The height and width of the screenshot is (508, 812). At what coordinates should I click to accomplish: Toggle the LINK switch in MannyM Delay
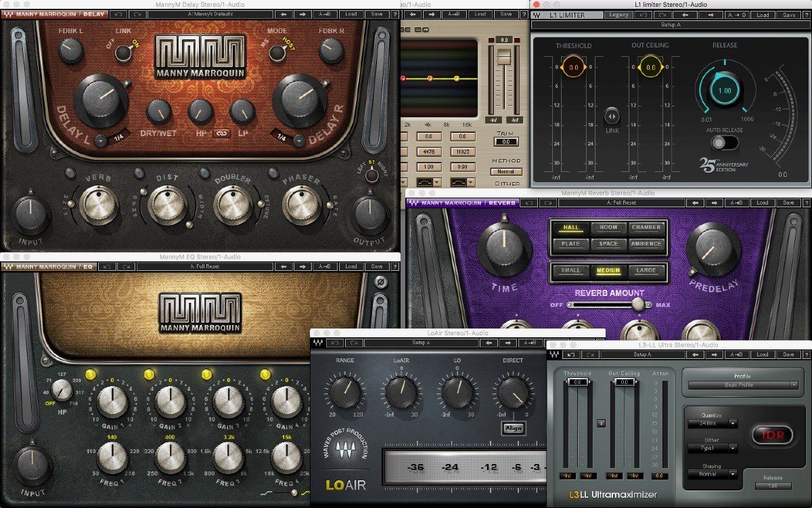click(x=123, y=53)
